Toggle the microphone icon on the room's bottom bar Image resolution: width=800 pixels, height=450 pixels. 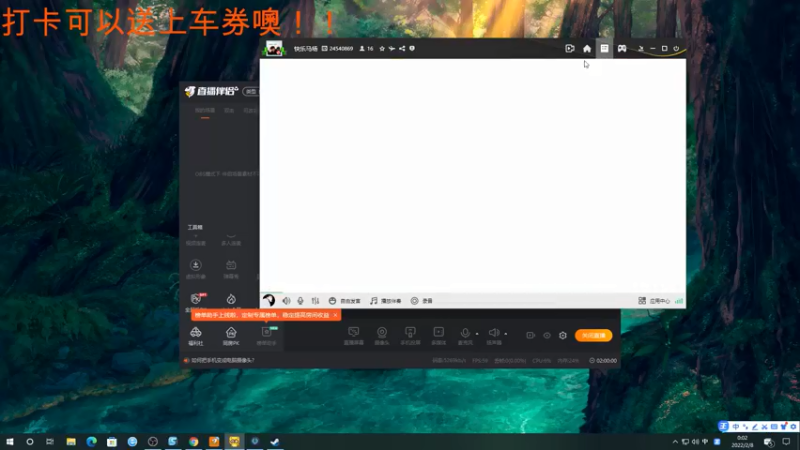[x=301, y=301]
